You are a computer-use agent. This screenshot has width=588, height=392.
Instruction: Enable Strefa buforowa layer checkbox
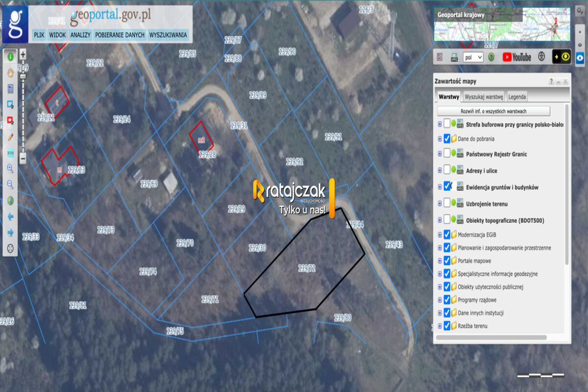[x=447, y=124]
